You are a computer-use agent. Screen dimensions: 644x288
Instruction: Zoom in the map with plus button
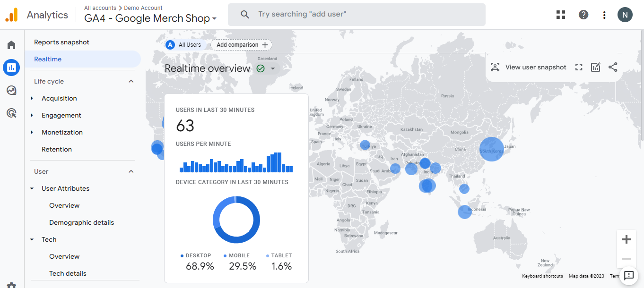(627, 239)
